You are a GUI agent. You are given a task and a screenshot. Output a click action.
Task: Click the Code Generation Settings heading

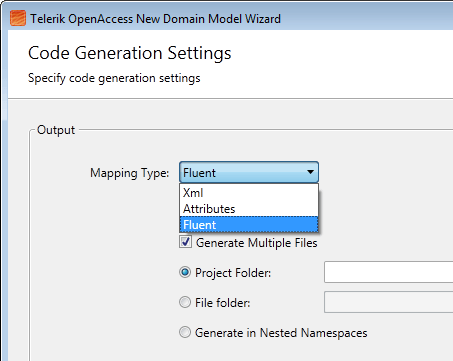tap(130, 53)
